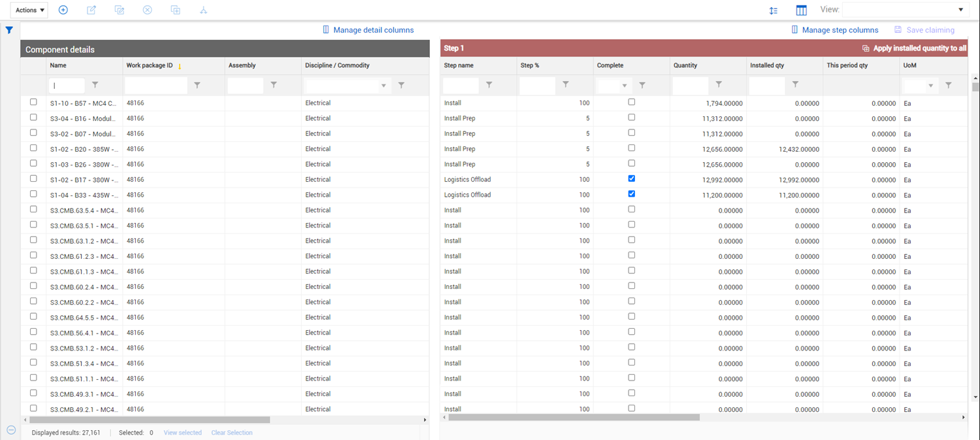Click the vertical scrollbar down arrow
Image resolution: width=980 pixels, height=440 pixels.
[x=975, y=396]
